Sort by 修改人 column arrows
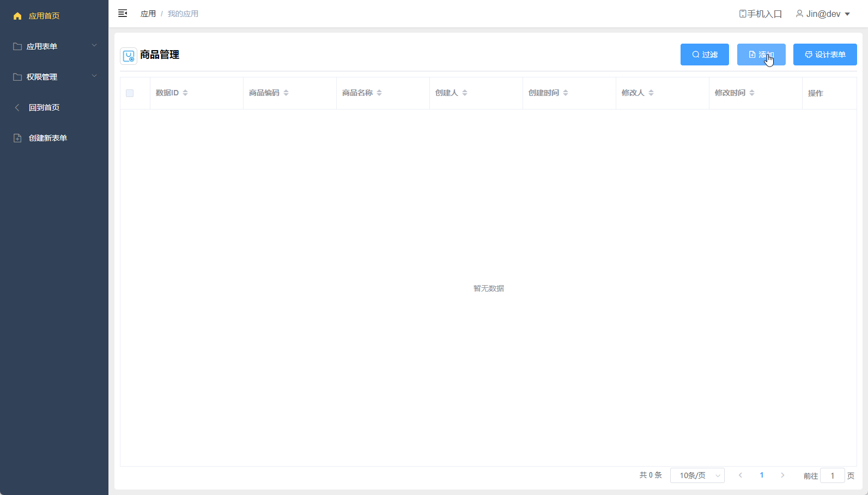Image resolution: width=868 pixels, height=495 pixels. click(x=651, y=93)
